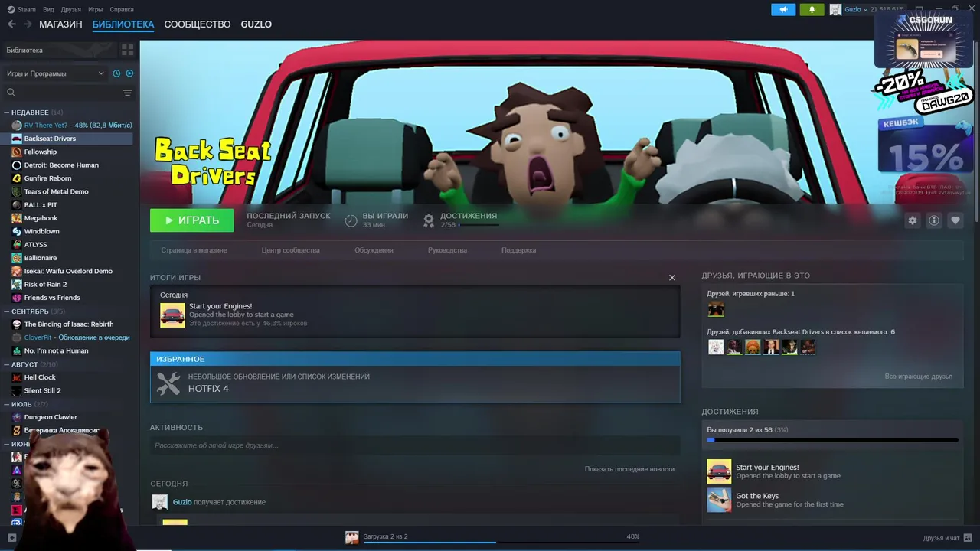Open game settings gear icon

tap(912, 220)
